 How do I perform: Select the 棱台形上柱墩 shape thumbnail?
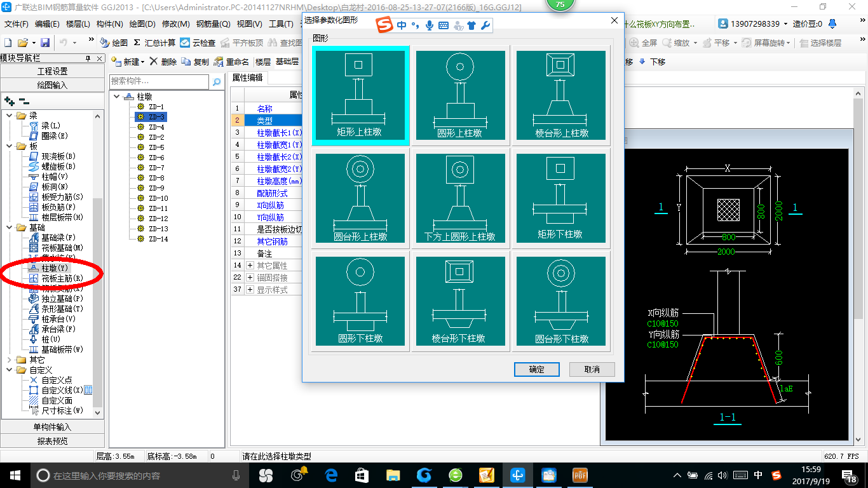click(562, 95)
